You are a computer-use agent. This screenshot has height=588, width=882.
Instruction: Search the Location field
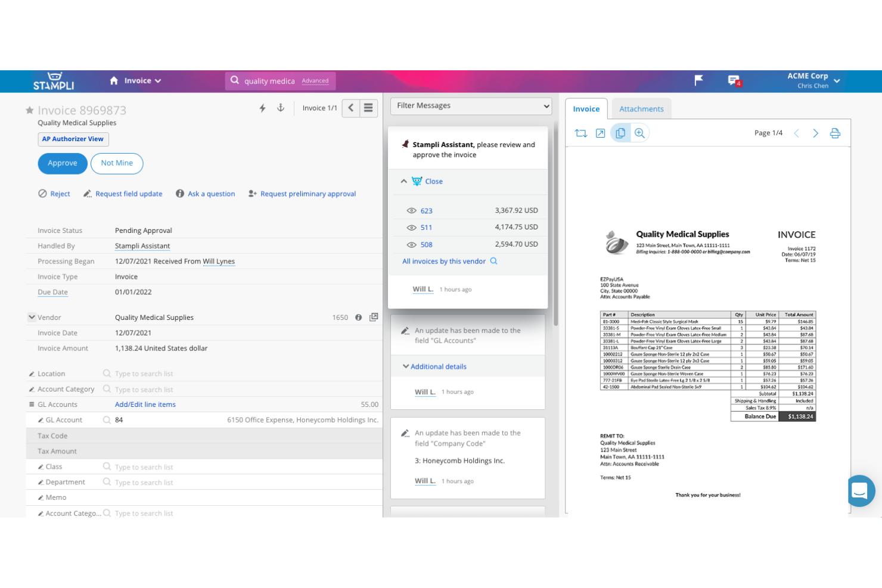click(x=241, y=374)
